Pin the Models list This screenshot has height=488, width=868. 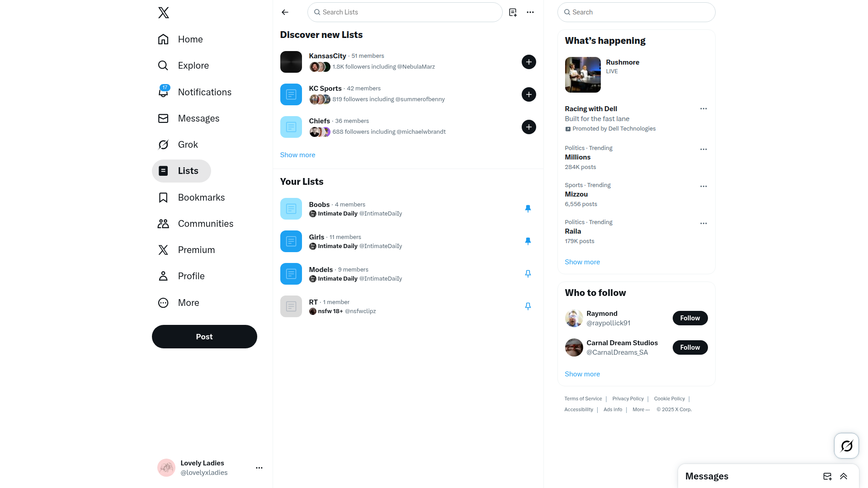[528, 274]
